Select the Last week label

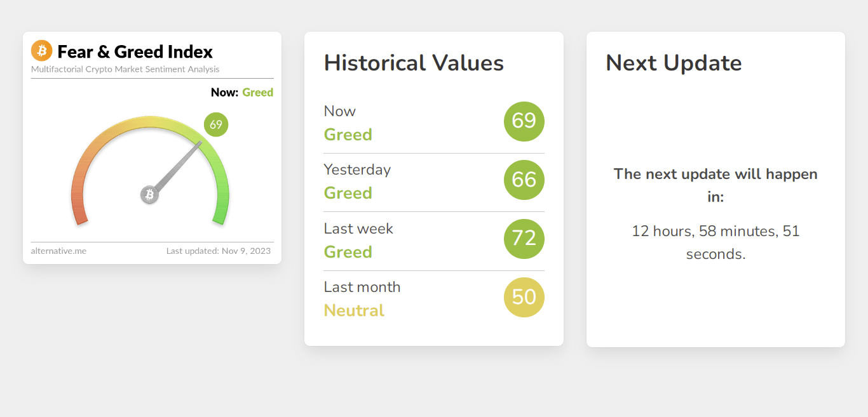coord(358,228)
